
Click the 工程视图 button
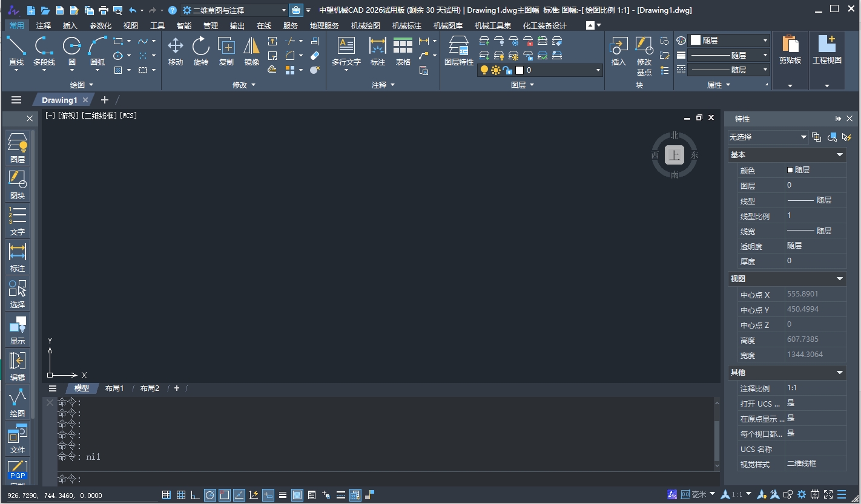coord(827,50)
